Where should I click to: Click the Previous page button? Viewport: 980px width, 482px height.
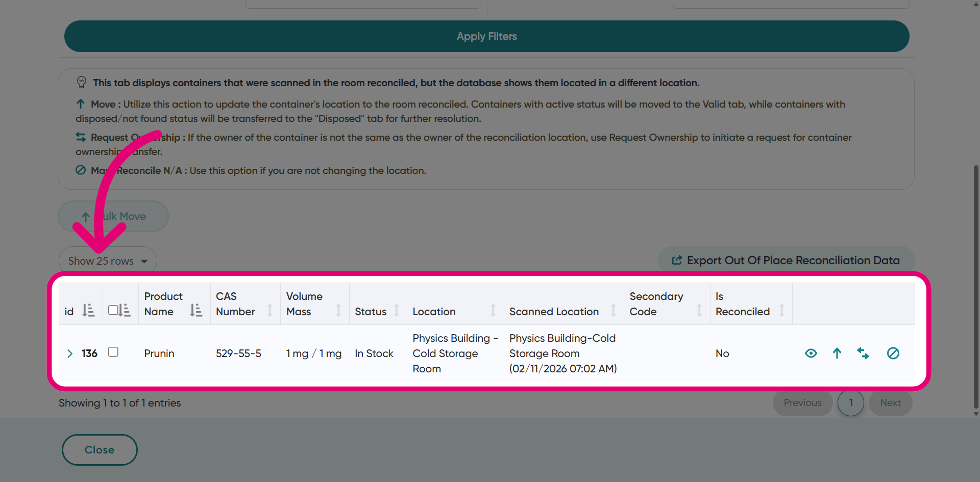tap(802, 403)
